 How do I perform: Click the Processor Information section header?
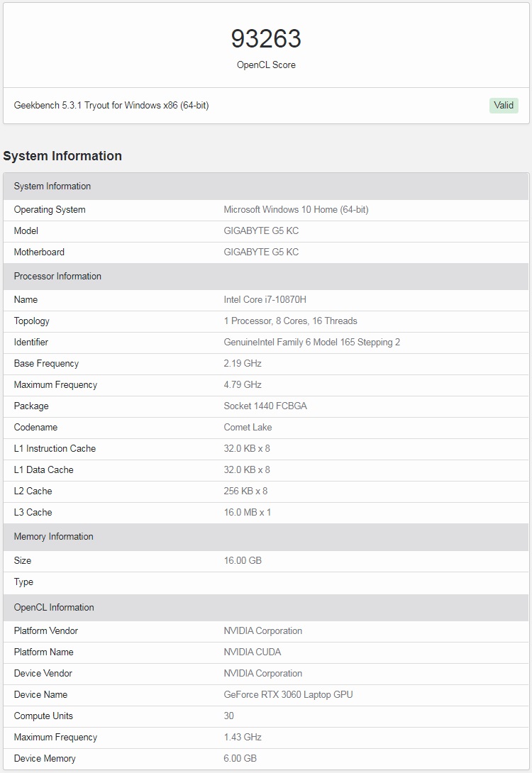[57, 277]
